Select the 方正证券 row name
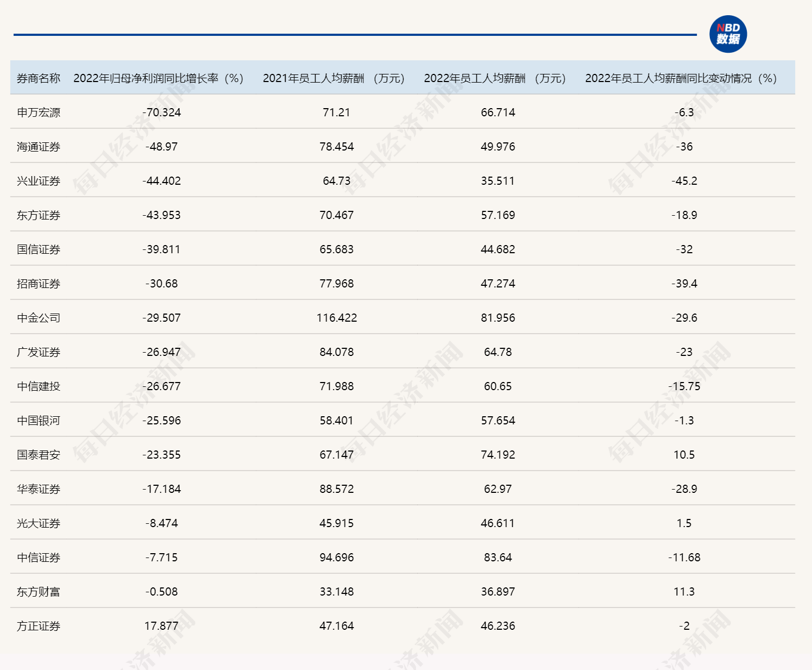 39,626
